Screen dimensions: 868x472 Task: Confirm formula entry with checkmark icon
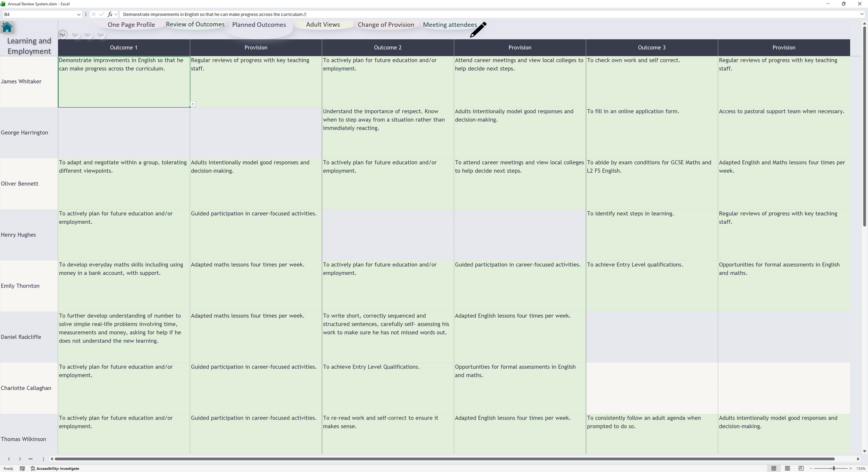[x=101, y=14]
